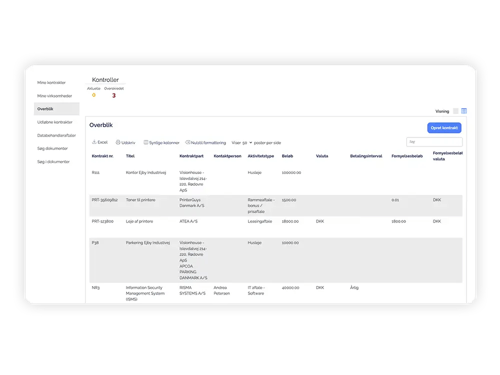Click the 'Toner til printere' title cell
Screen dimensions: 500x375
point(140,200)
